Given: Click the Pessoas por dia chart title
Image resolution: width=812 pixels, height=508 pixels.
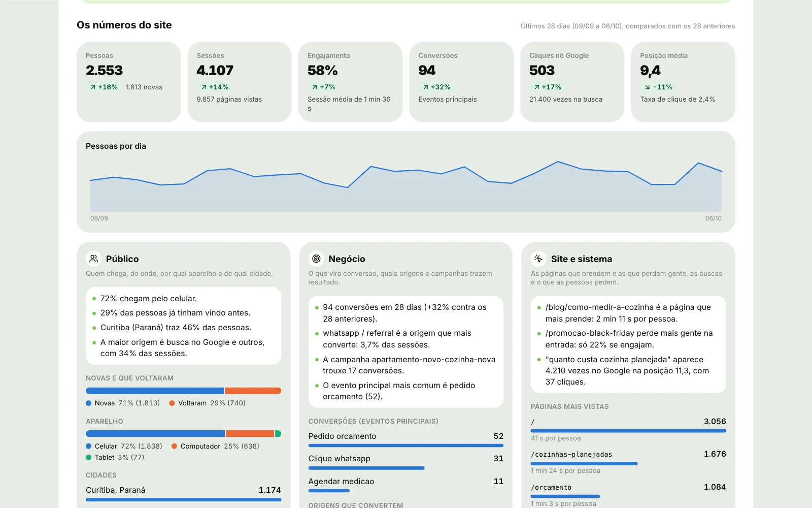Looking at the screenshot, I should 116,146.
